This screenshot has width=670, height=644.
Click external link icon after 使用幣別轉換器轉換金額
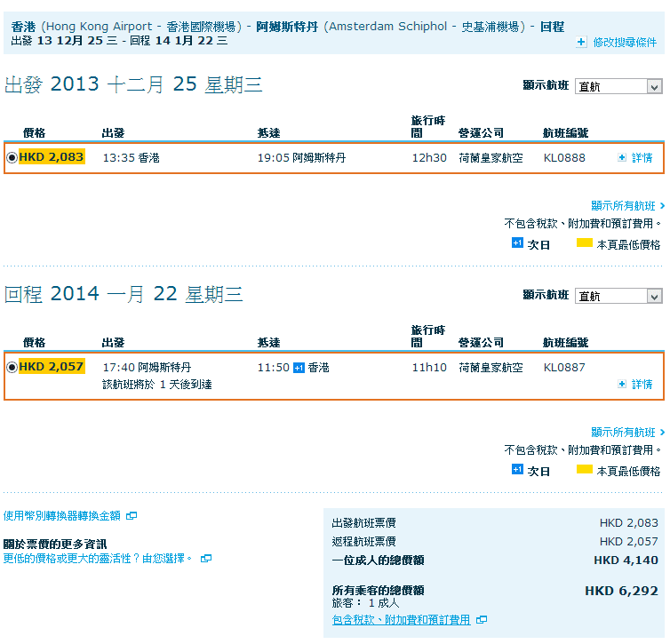pos(132,515)
